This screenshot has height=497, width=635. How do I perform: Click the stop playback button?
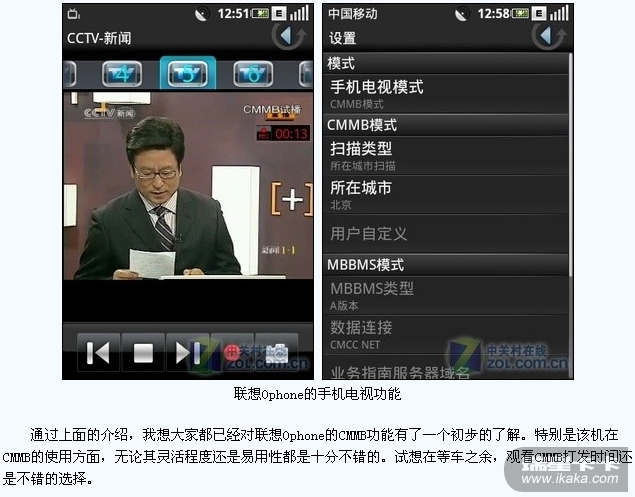pos(143,352)
